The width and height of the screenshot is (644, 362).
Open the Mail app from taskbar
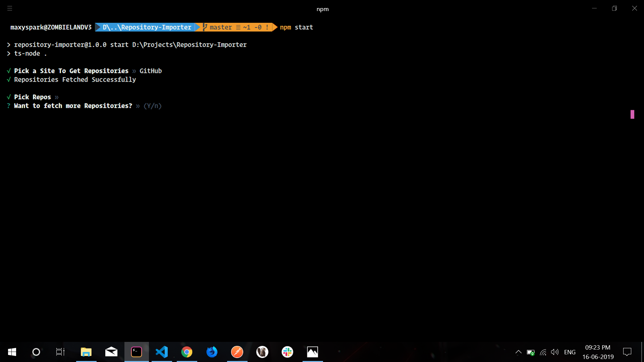pyautogui.click(x=111, y=352)
